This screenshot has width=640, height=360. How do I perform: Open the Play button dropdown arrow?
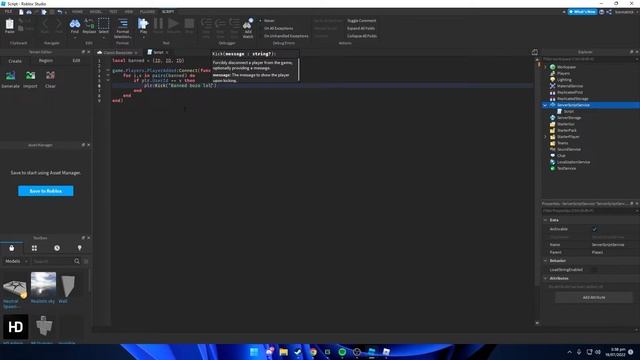143,38
